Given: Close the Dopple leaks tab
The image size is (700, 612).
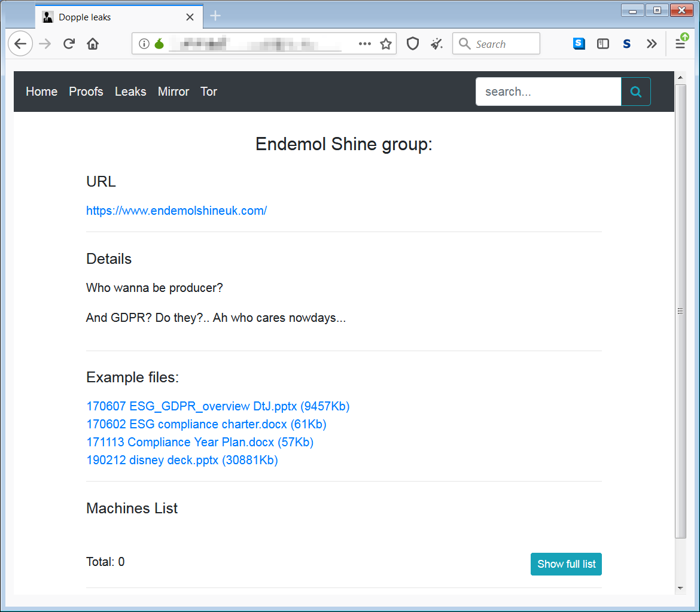Looking at the screenshot, I should [190, 17].
